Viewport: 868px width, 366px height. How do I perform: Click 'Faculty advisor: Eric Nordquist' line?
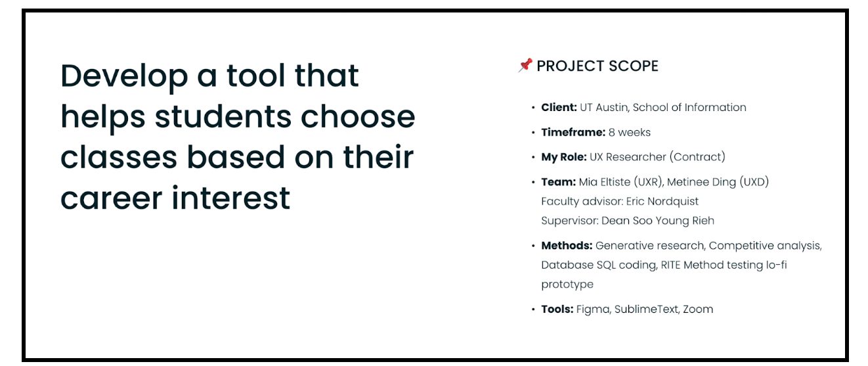(620, 201)
